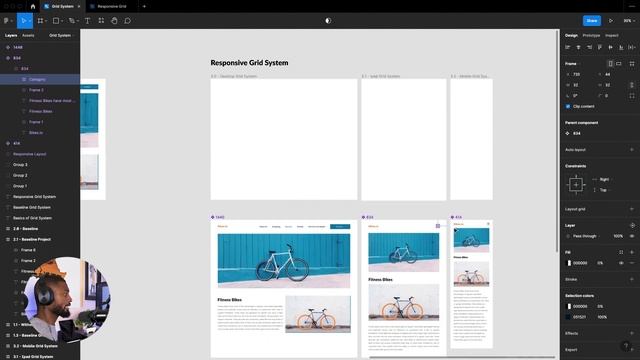The height and width of the screenshot is (360, 640).
Task: Switch to the Inspect tab
Action: pos(611,36)
